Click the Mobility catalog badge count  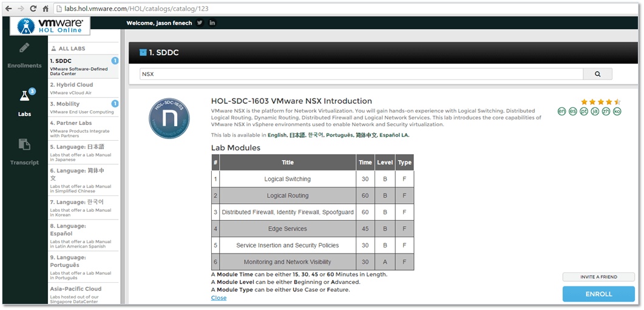(115, 104)
